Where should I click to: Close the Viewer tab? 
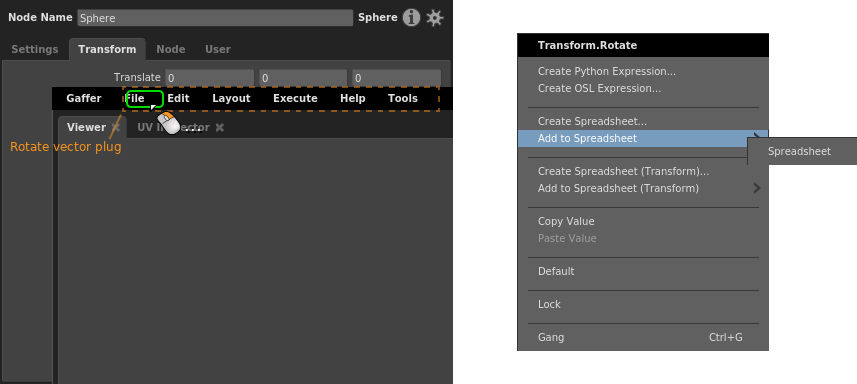(x=115, y=127)
